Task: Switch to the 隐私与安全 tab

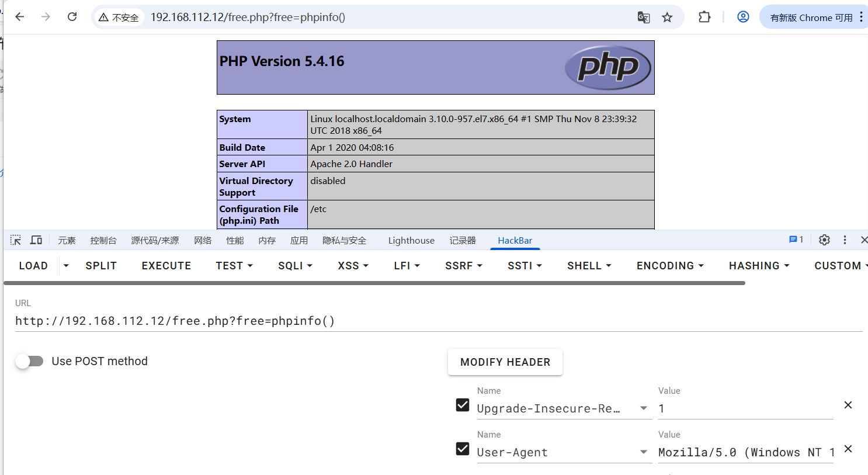Action: 345,240
